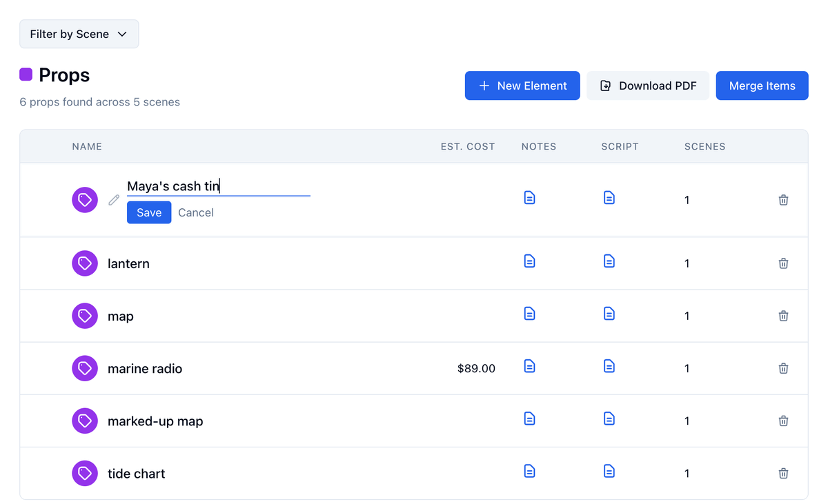Viewport: 828px width, 504px height.
Task: Open the Filter by Scene dropdown
Action: click(x=79, y=34)
